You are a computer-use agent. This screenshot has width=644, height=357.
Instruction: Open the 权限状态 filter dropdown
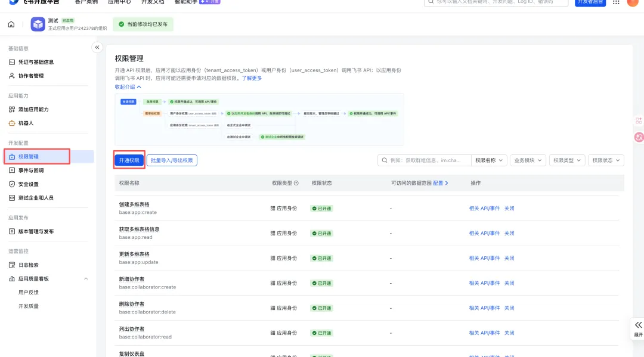[x=606, y=160]
